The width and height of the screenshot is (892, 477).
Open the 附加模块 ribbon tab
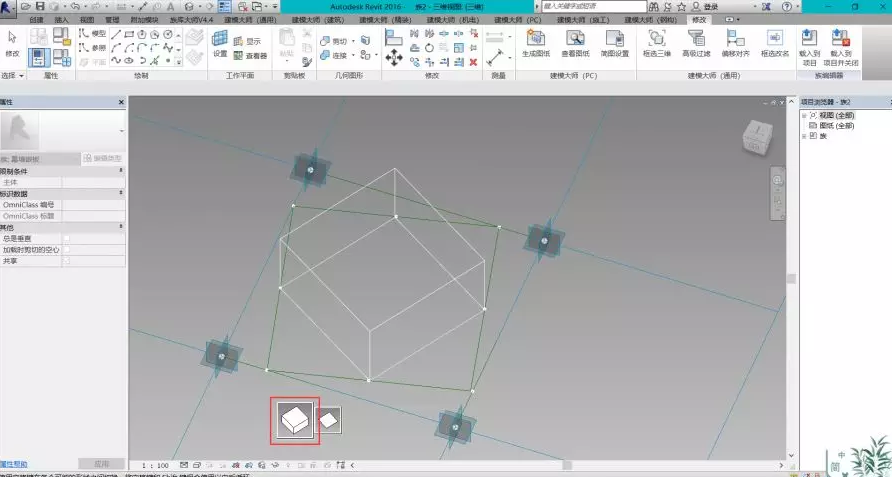tap(144, 20)
